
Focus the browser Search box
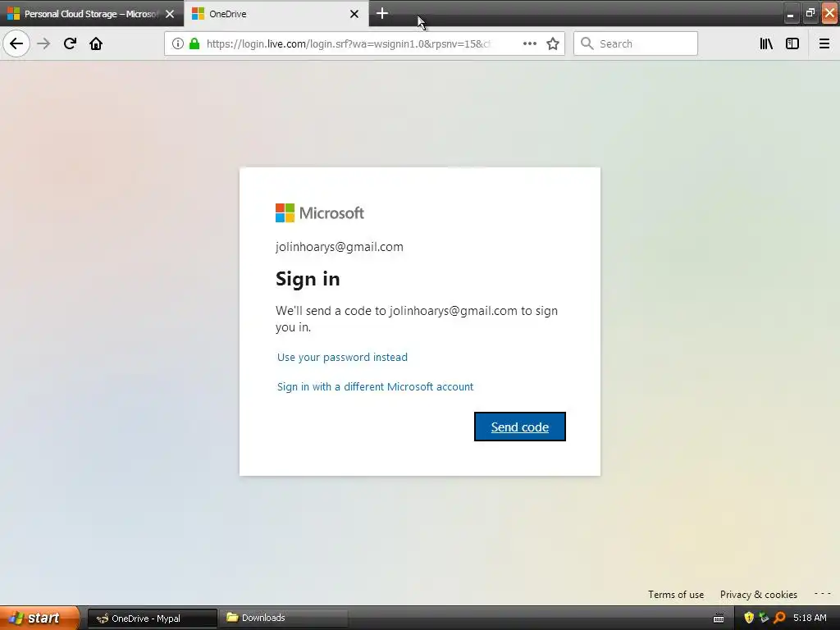tap(636, 43)
